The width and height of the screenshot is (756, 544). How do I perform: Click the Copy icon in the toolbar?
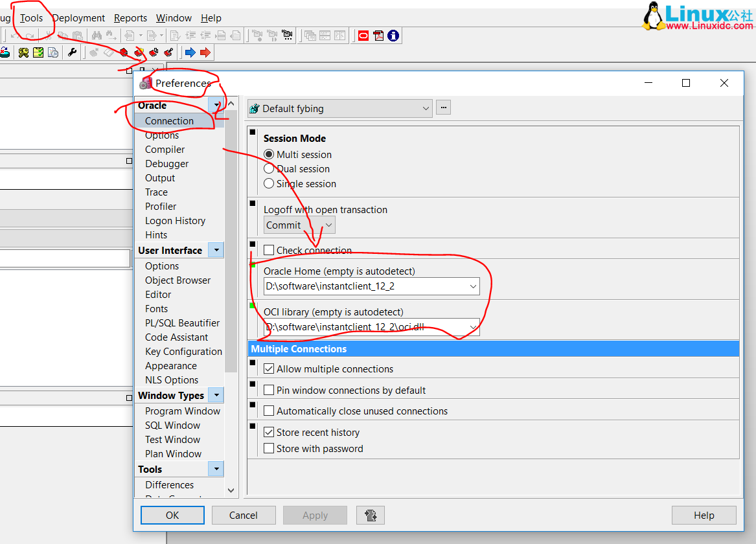[x=63, y=36]
